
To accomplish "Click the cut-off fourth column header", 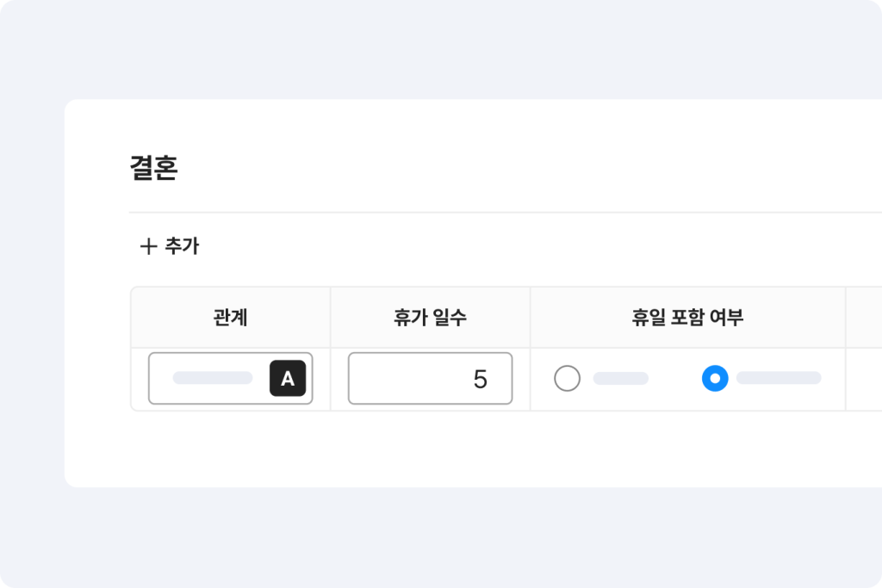I will pos(864,318).
